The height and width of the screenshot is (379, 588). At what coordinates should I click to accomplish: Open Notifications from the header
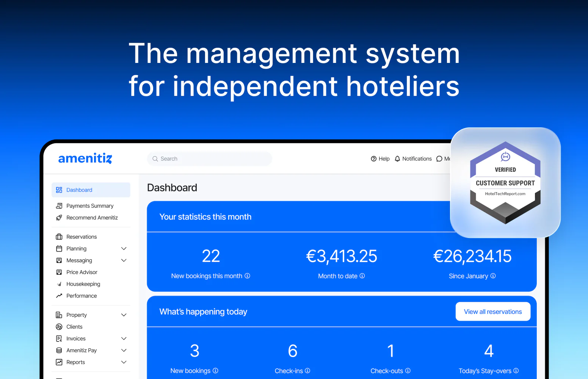click(413, 159)
